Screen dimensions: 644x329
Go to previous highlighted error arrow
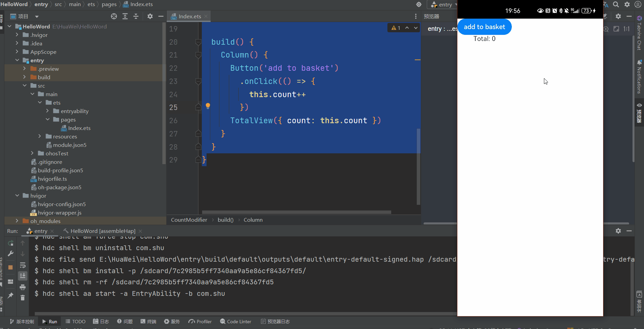click(407, 28)
